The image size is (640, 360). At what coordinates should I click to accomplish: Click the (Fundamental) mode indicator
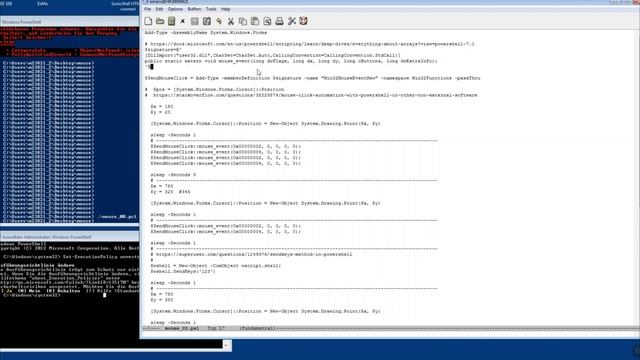257,328
